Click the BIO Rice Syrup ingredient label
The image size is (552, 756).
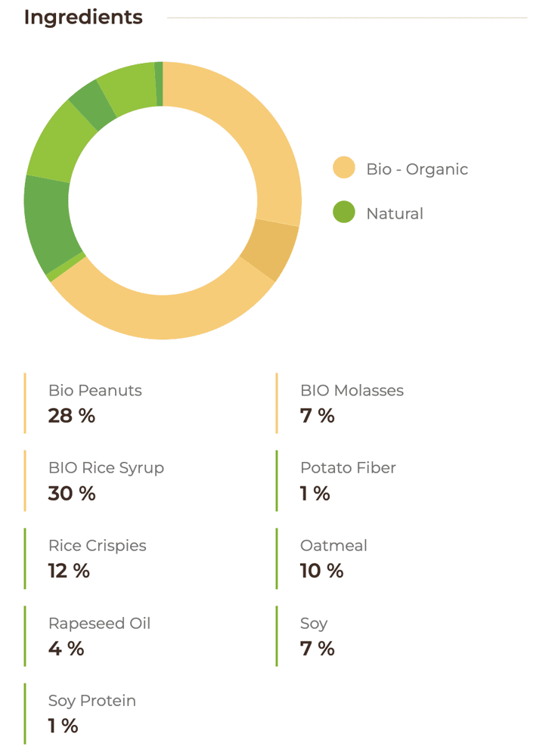106,468
